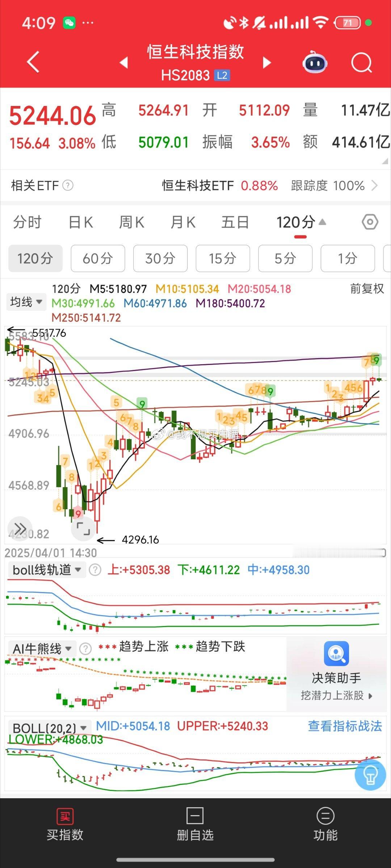The height and width of the screenshot is (868, 391).
Task: Switch to 月K chart tab
Action: coord(183,222)
